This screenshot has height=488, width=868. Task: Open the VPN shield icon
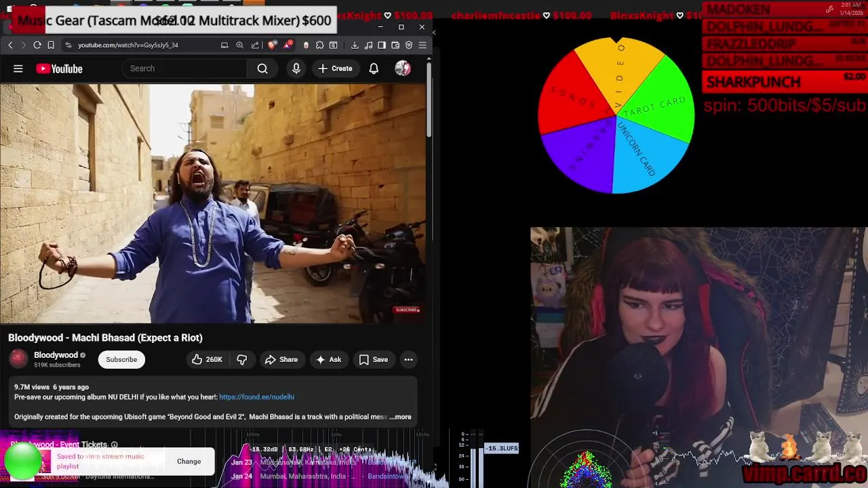click(409, 45)
